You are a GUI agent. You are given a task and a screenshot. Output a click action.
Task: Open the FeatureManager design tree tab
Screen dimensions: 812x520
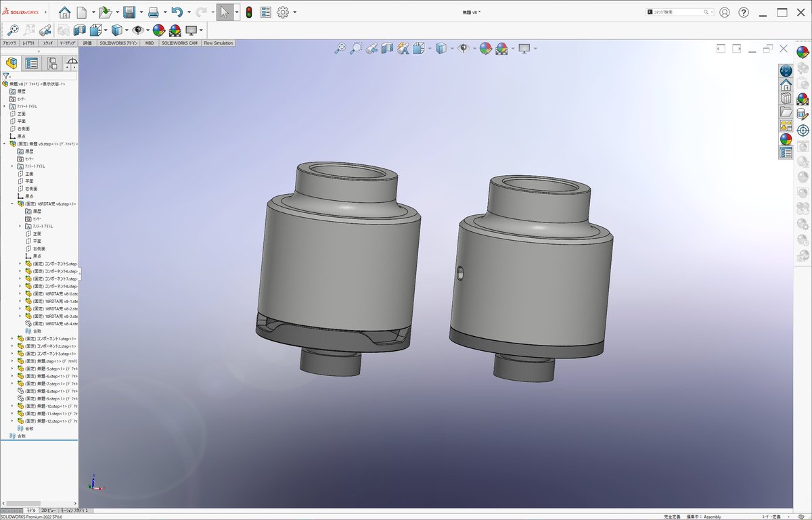[12, 64]
